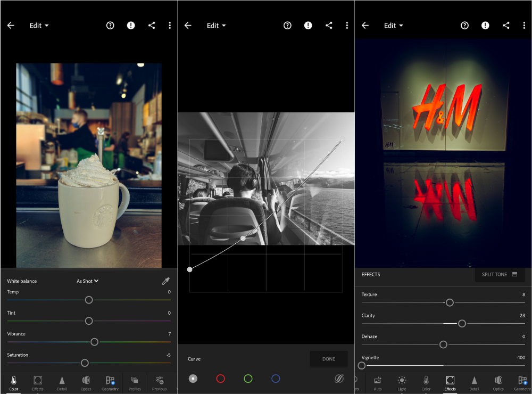This screenshot has height=394, width=532.
Task: Share the bus photo via share icon
Action: click(x=329, y=26)
